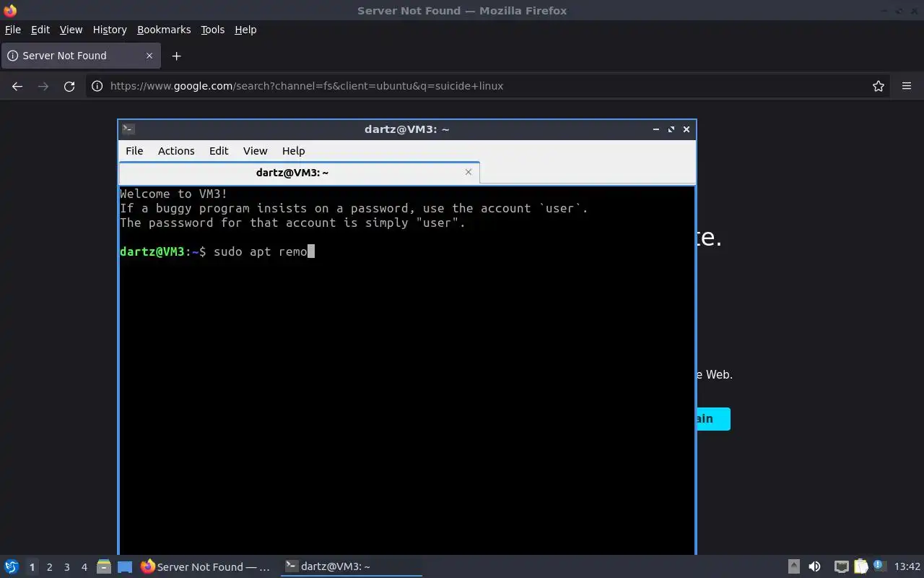
Task: Click the Firefox logo in the title bar
Action: click(x=10, y=10)
